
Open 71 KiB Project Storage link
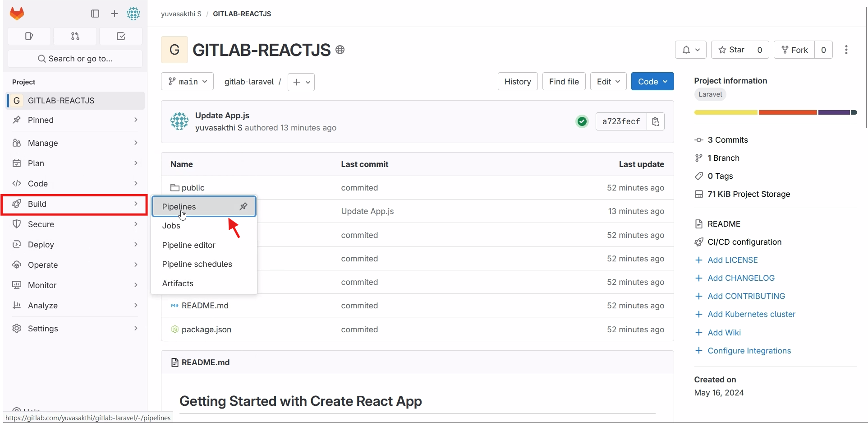[x=749, y=194]
